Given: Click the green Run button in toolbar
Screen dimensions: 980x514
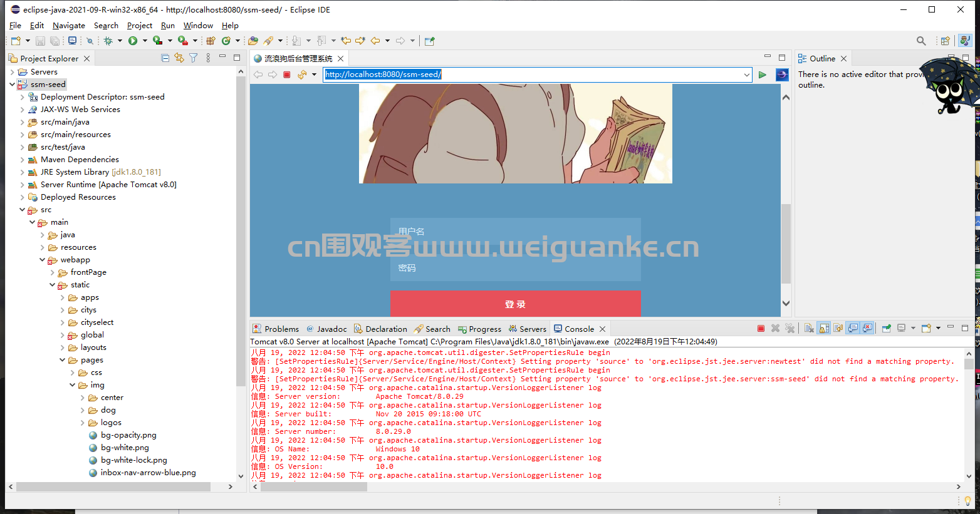Looking at the screenshot, I should (133, 41).
